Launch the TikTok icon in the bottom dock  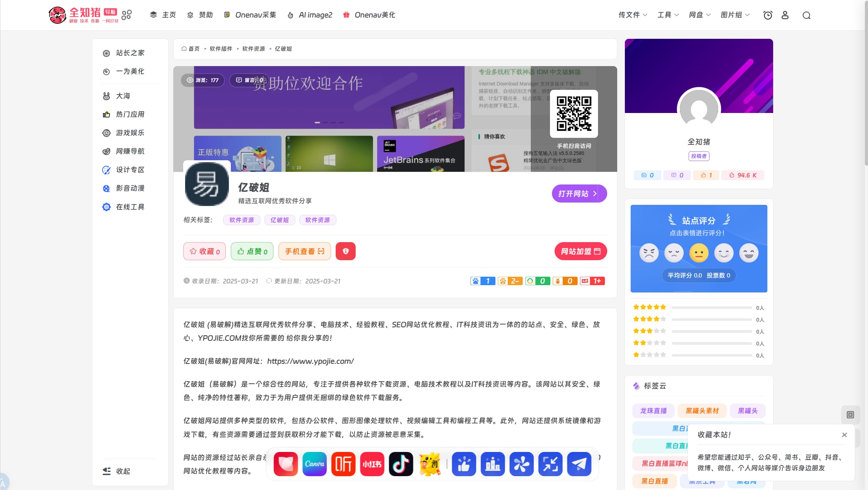[401, 464]
